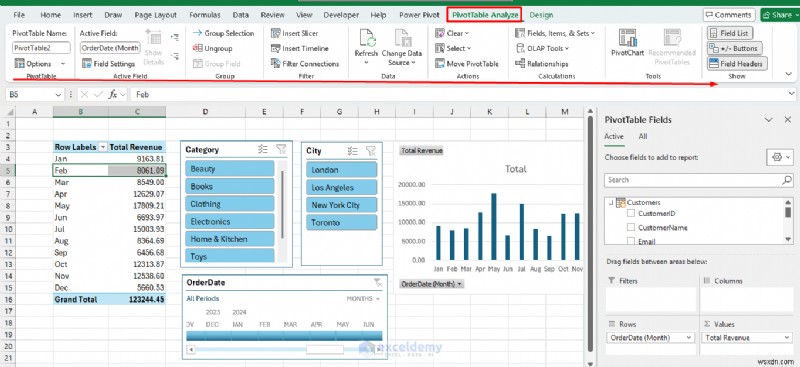
Task: Clear the Category slicer filter
Action: [x=281, y=149]
